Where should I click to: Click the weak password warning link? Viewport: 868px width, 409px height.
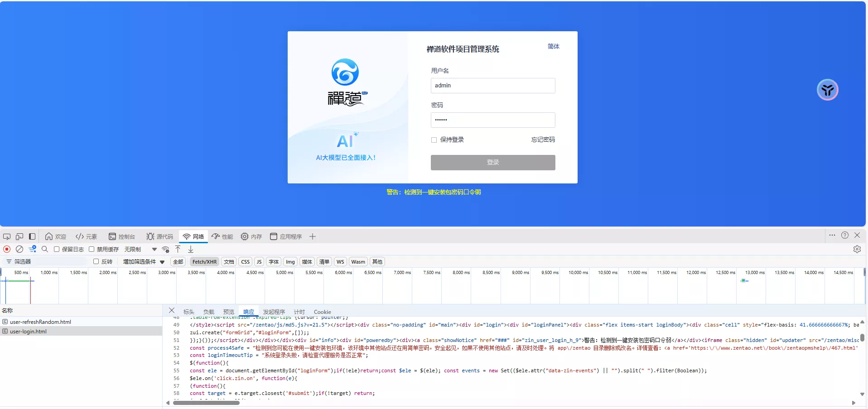click(x=434, y=192)
